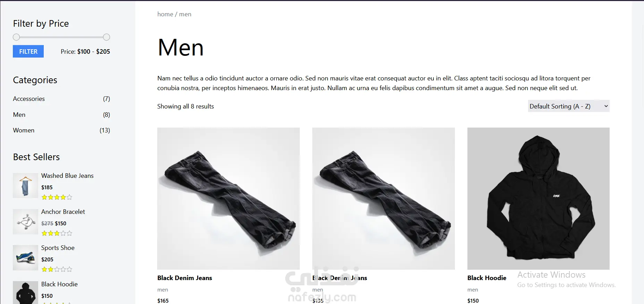Click the blue FILTER button
Viewport: 644px width, 304px height.
pyautogui.click(x=28, y=51)
